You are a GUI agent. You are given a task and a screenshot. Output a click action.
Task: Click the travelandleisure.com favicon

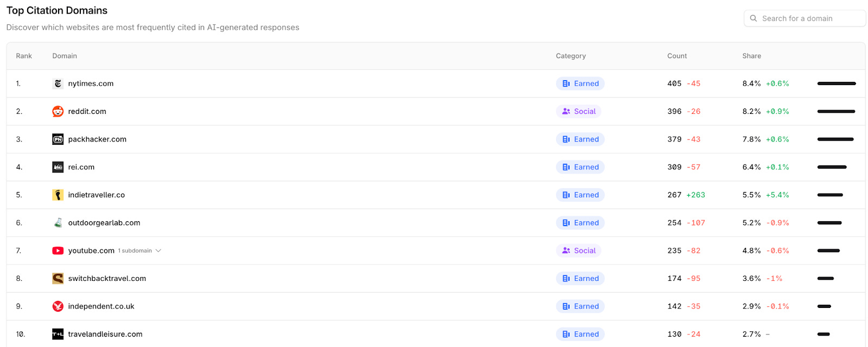pyautogui.click(x=58, y=334)
